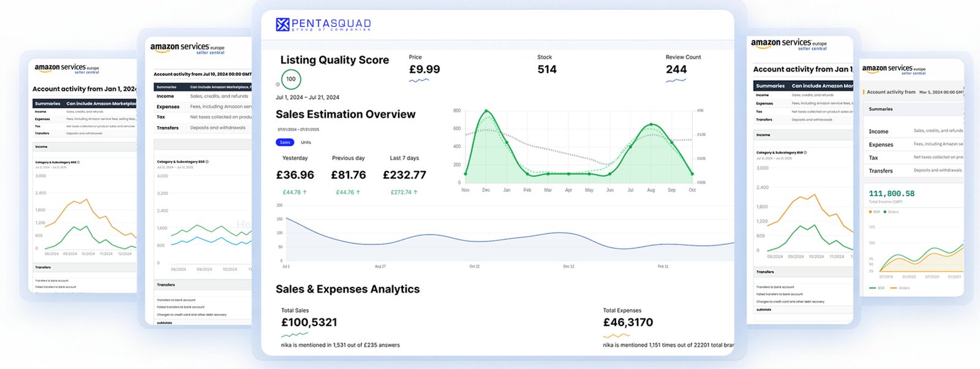Click the Income section bar in the far-left card
Image resolution: width=980 pixels, height=369 pixels.
click(x=85, y=147)
